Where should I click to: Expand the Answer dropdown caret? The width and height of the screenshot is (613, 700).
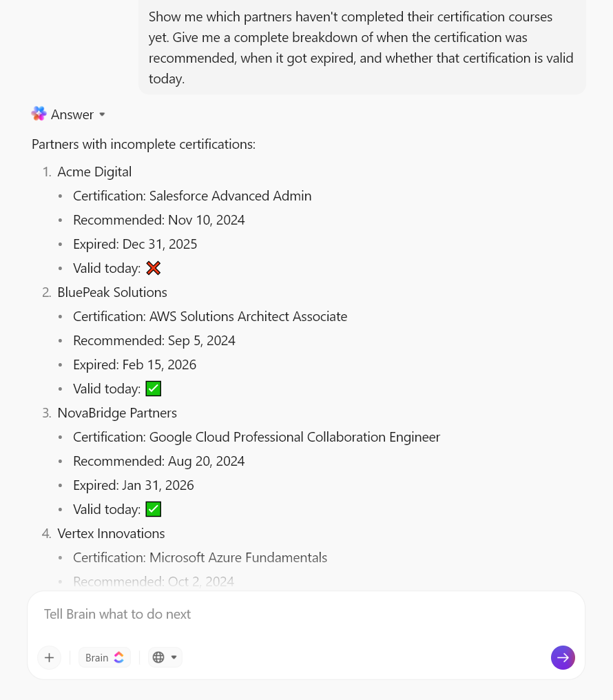(103, 114)
